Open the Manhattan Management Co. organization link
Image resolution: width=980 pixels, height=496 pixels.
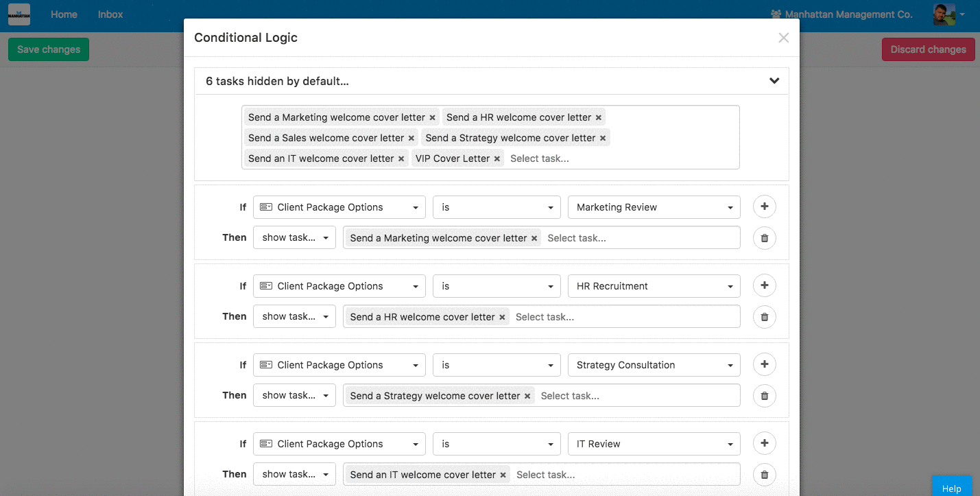pyautogui.click(x=841, y=14)
